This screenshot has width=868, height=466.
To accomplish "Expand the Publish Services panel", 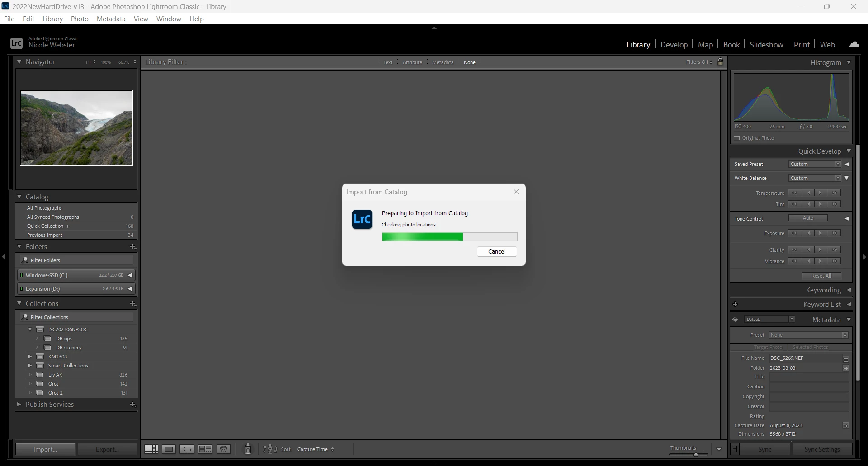I will [19, 404].
